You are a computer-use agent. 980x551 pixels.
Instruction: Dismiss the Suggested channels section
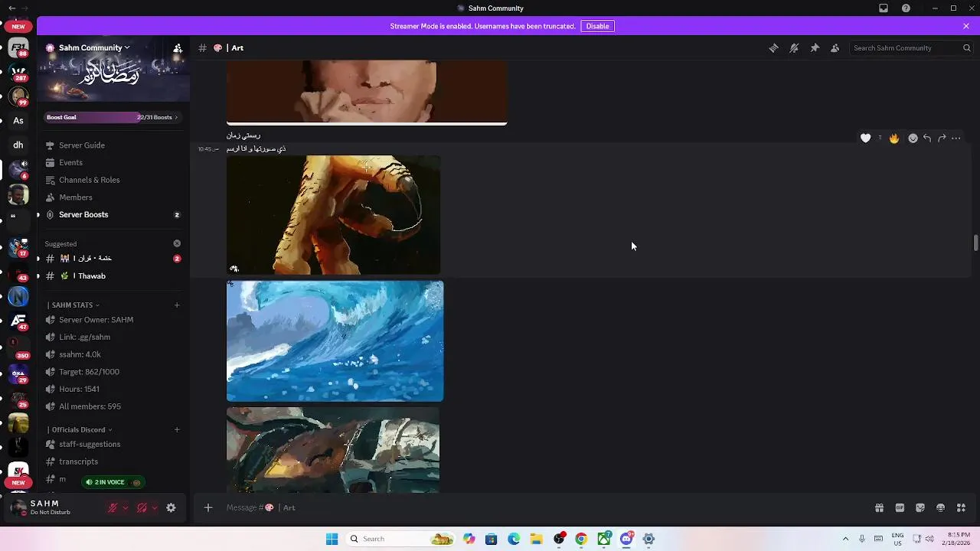177,243
